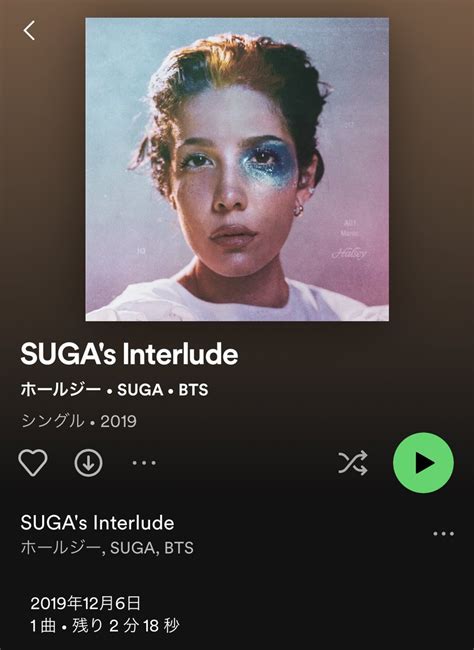Tap the large SUGA's Interlude heading
This screenshot has width=474, height=650.
coord(129,354)
